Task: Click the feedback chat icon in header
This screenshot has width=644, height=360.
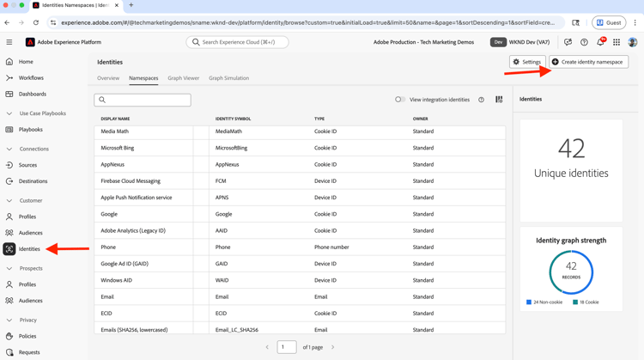Action: tap(568, 42)
